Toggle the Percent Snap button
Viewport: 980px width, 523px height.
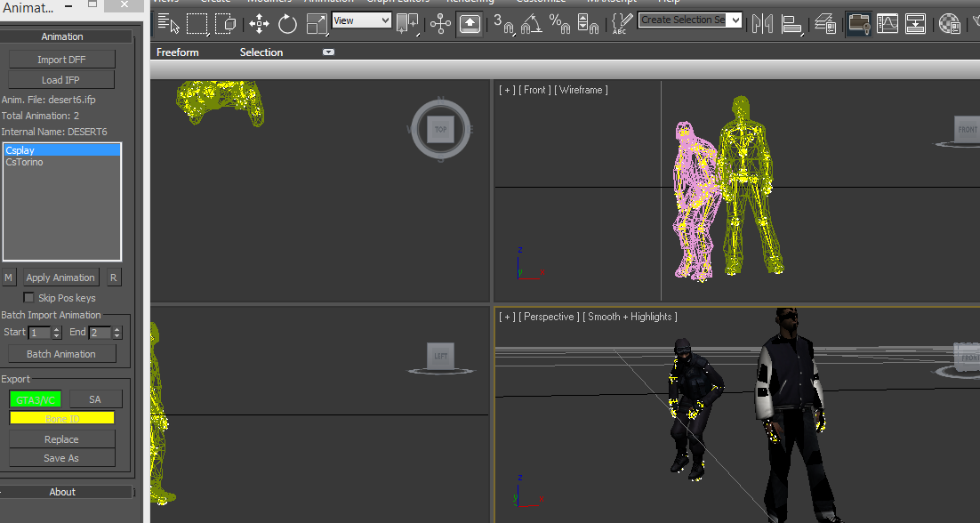pos(560,24)
